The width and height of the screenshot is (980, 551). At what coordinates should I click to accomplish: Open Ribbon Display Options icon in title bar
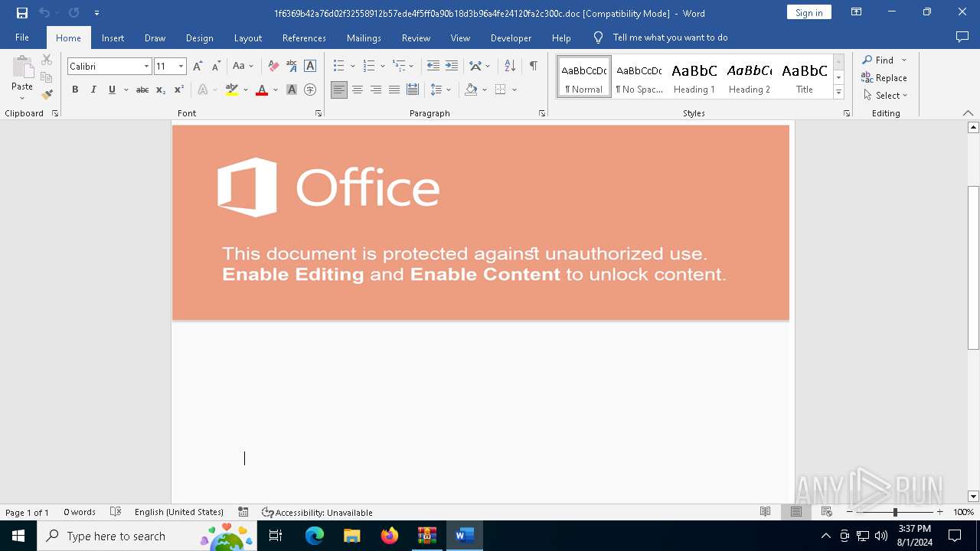point(857,12)
